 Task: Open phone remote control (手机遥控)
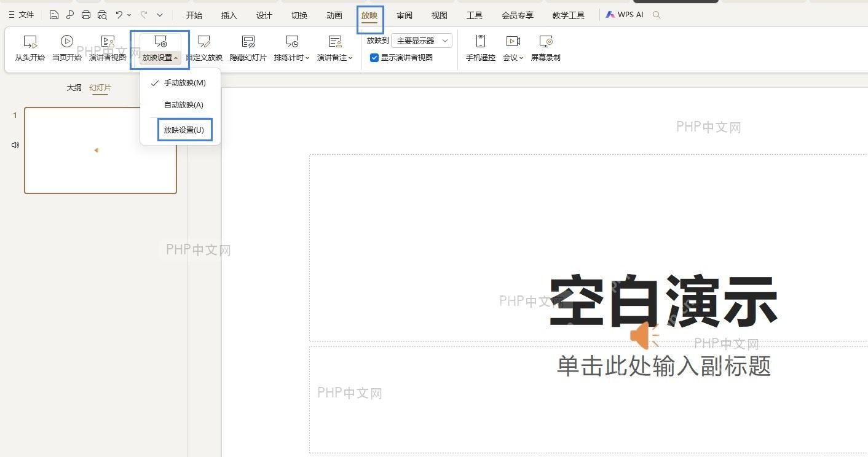481,49
